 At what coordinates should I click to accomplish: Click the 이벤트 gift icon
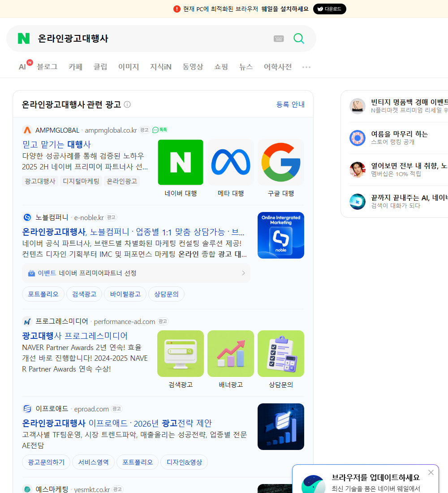tap(31, 273)
